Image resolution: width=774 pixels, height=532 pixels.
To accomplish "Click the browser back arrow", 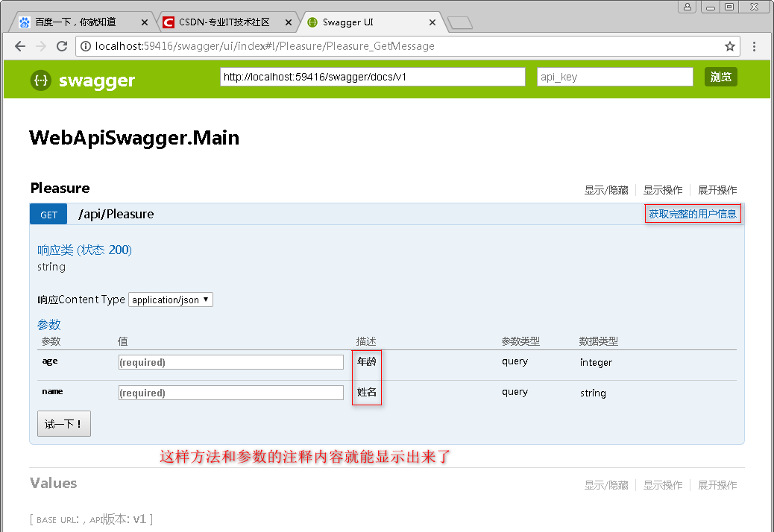I will (x=19, y=46).
